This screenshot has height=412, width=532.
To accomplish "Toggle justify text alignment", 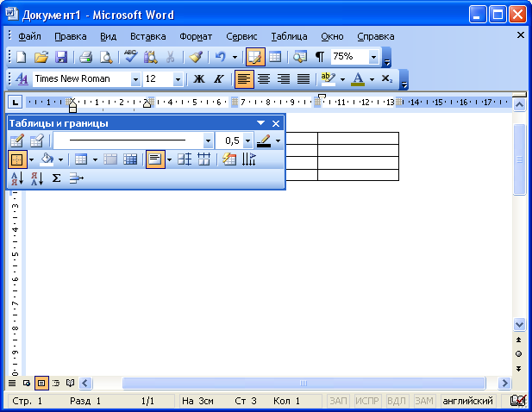I will [x=304, y=79].
